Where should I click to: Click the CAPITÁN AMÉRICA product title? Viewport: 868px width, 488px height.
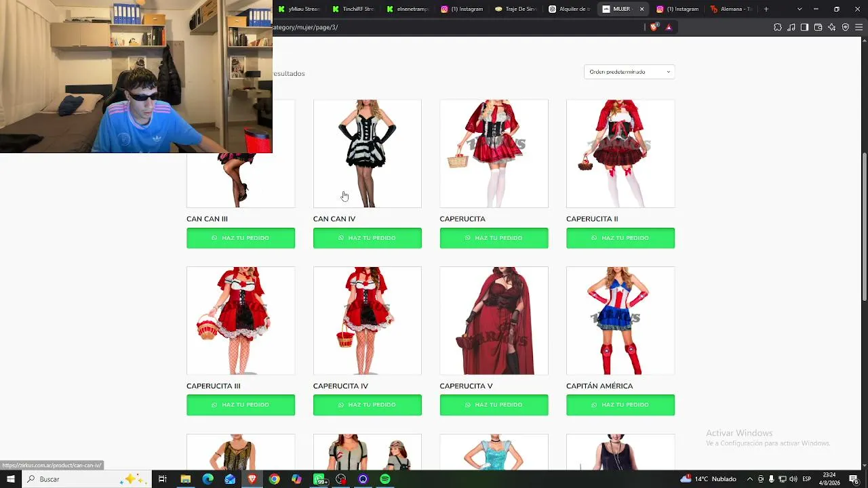tap(599, 386)
